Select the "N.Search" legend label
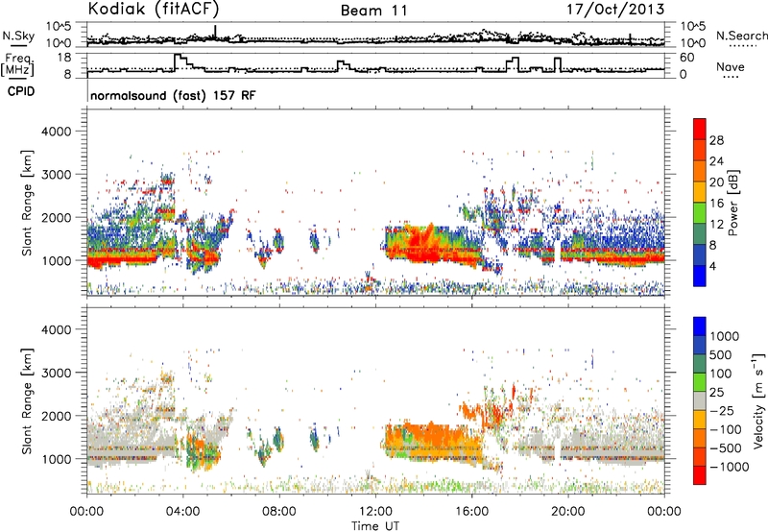 pyautogui.click(x=741, y=36)
